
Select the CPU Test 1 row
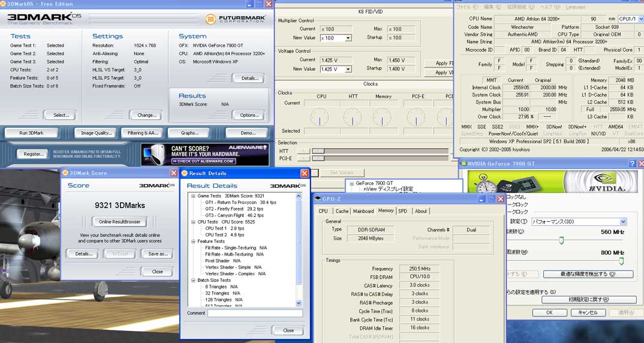[224, 228]
